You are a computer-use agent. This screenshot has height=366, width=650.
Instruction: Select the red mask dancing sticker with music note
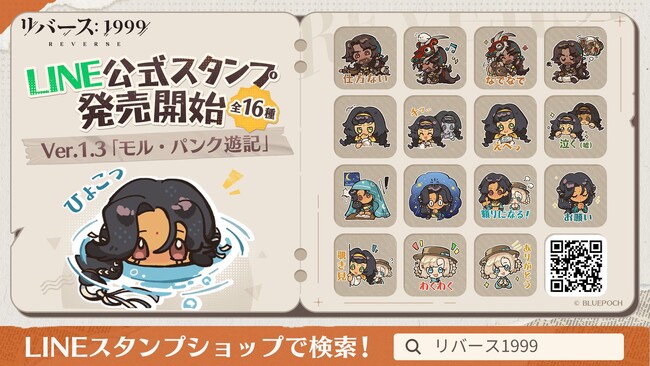(435, 58)
